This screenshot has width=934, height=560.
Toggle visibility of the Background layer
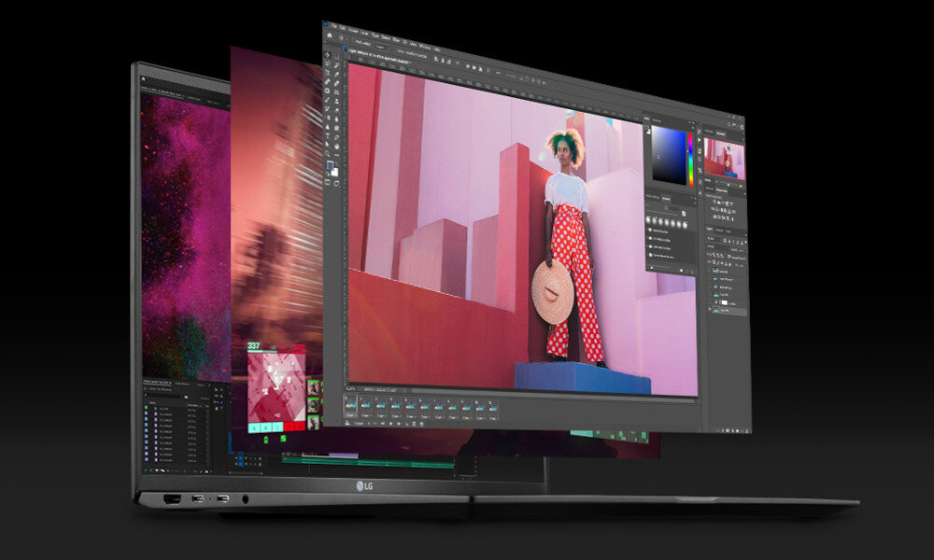709,309
